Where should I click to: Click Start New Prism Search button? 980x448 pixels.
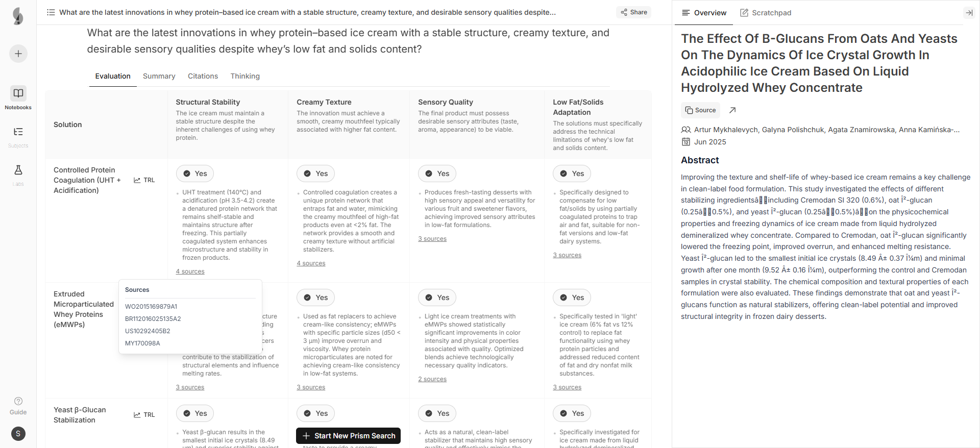[349, 436]
